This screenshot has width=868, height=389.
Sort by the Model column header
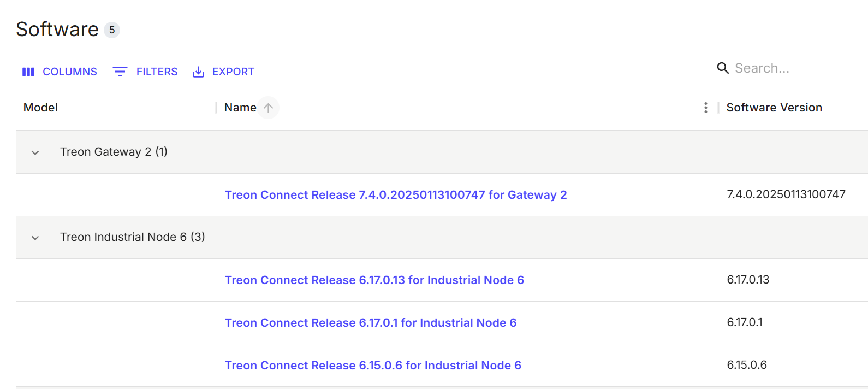41,108
